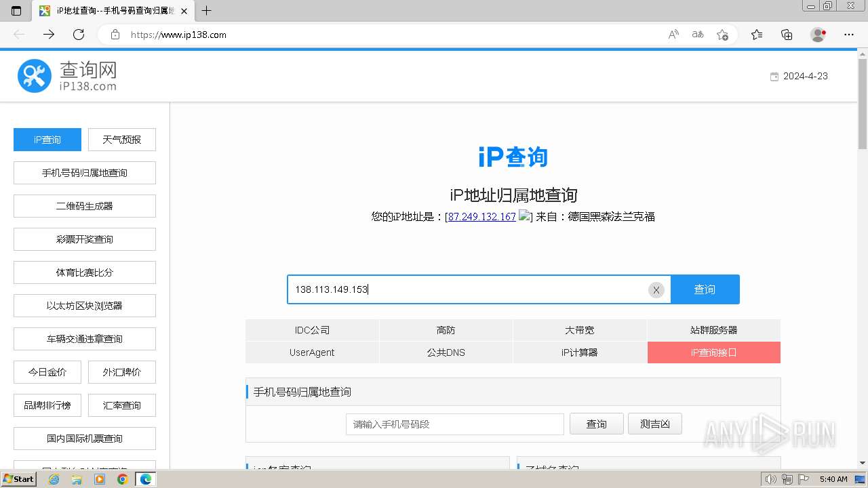
Task: Open the Favorites list icon
Action: 757,35
